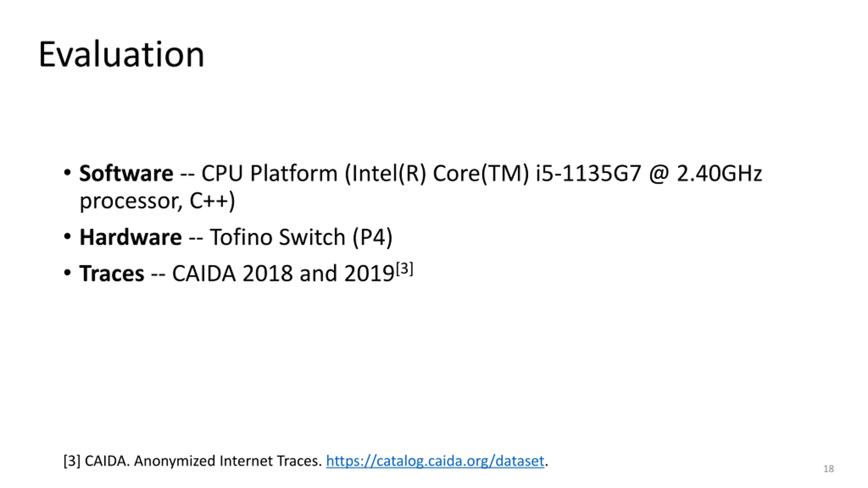Click the Tofino Switch (P4) text

point(301,237)
